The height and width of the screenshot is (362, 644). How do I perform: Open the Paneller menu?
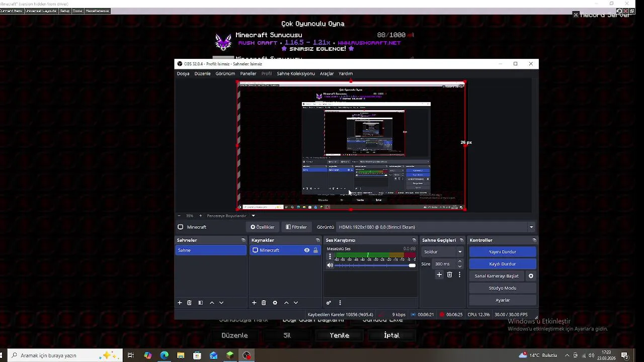coord(248,73)
